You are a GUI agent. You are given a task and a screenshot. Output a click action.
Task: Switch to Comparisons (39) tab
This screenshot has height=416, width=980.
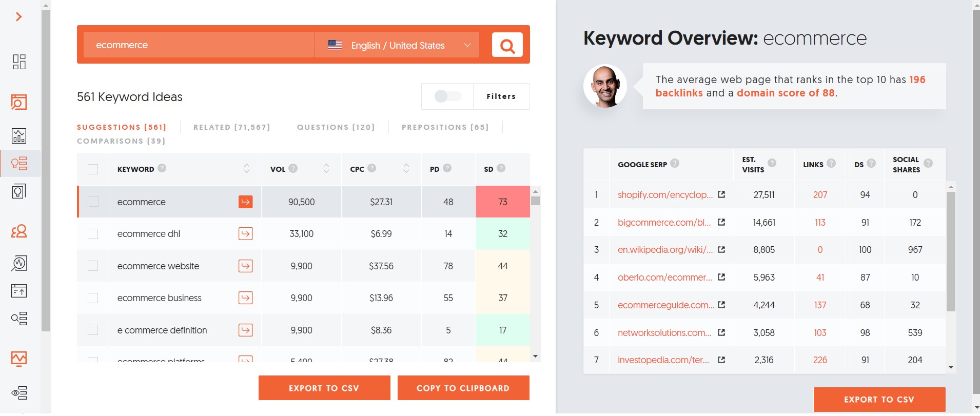(121, 141)
